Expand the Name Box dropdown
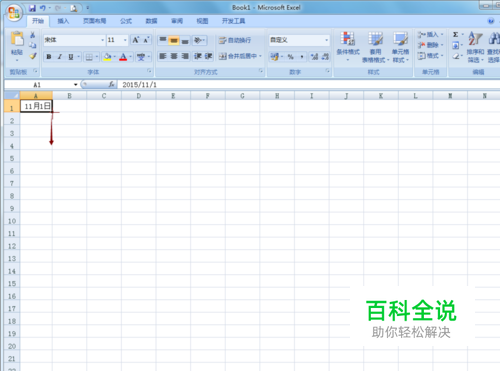The height and width of the screenshot is (371, 500). coord(76,85)
